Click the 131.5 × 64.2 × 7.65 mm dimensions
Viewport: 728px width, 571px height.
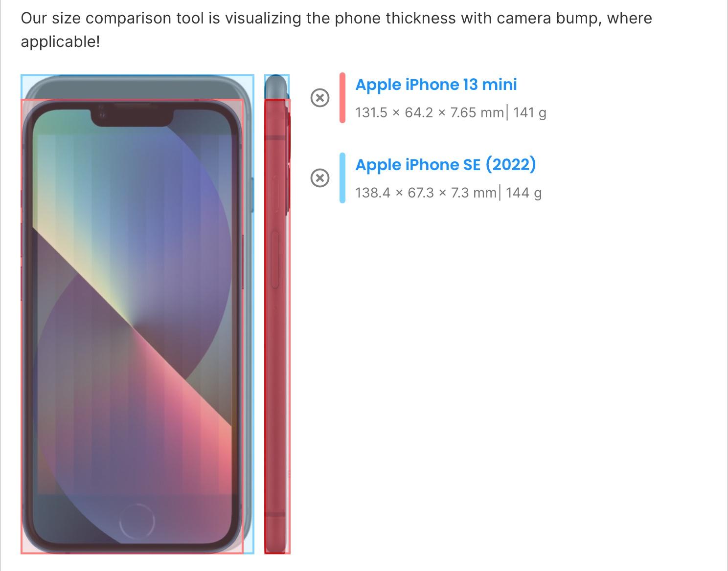[429, 113]
